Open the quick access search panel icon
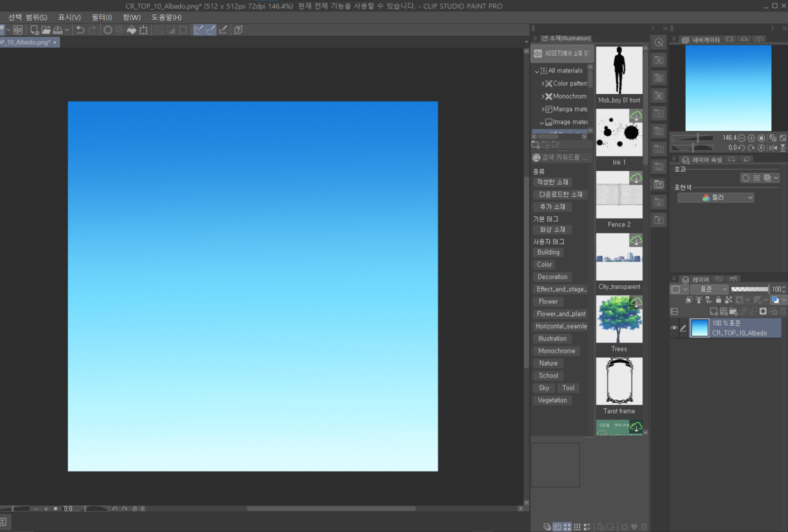This screenshot has width=788, height=532. [659, 42]
